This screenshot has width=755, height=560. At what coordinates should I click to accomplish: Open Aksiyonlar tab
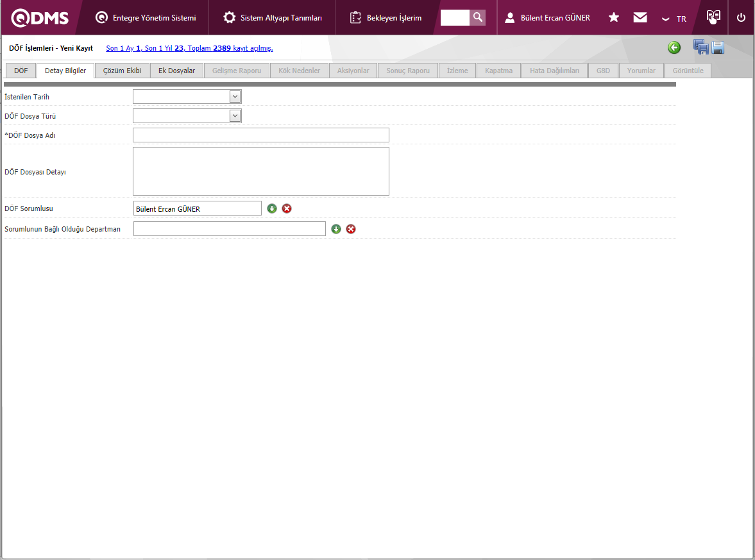353,71
